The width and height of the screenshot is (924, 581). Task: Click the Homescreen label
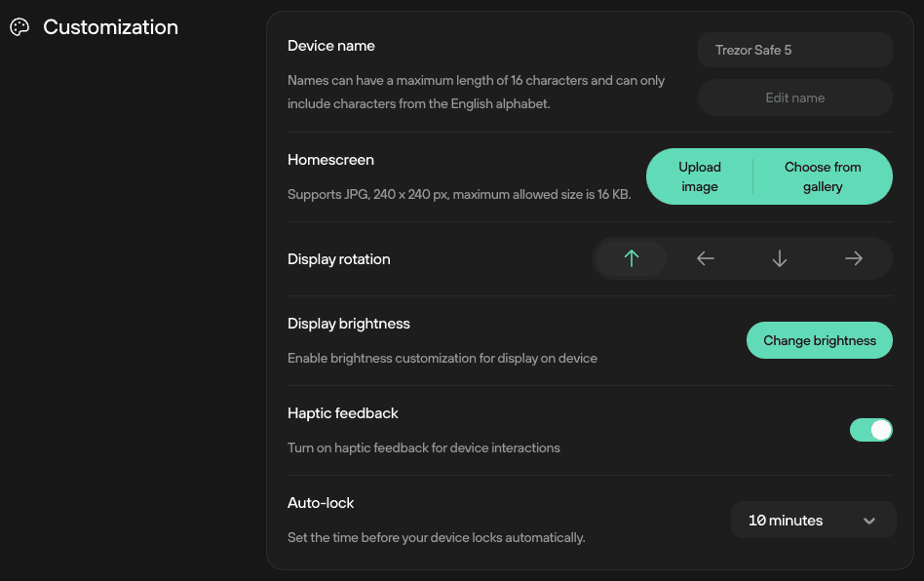pos(330,160)
